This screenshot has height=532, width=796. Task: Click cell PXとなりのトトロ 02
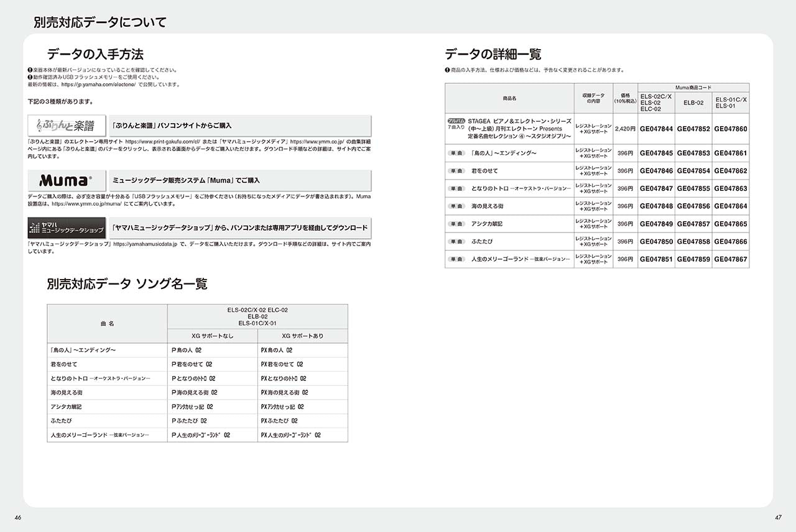pyautogui.click(x=303, y=378)
